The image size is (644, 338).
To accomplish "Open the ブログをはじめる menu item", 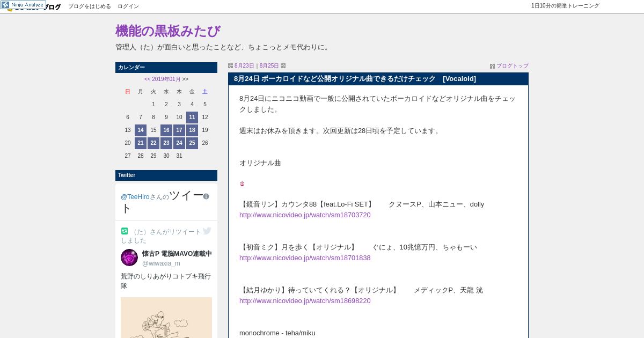I will (x=90, y=6).
